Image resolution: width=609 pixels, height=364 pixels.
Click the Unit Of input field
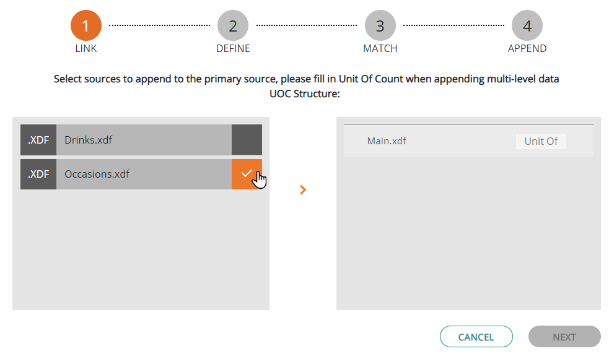click(x=541, y=141)
